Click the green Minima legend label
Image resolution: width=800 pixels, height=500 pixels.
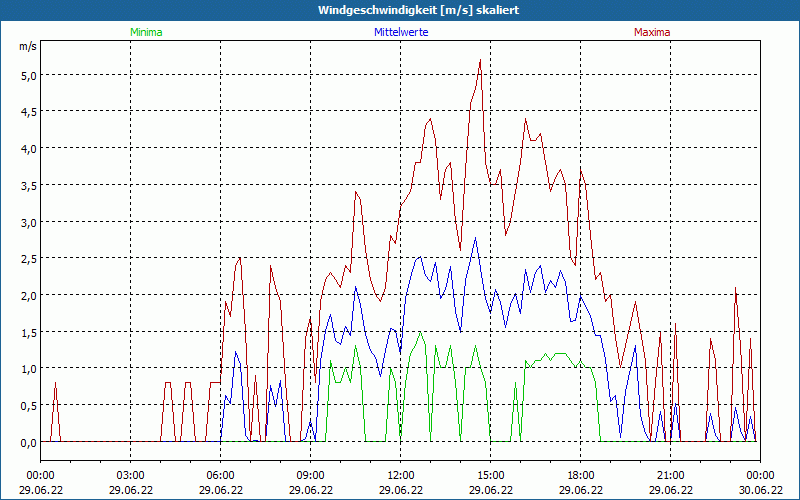[x=146, y=32]
